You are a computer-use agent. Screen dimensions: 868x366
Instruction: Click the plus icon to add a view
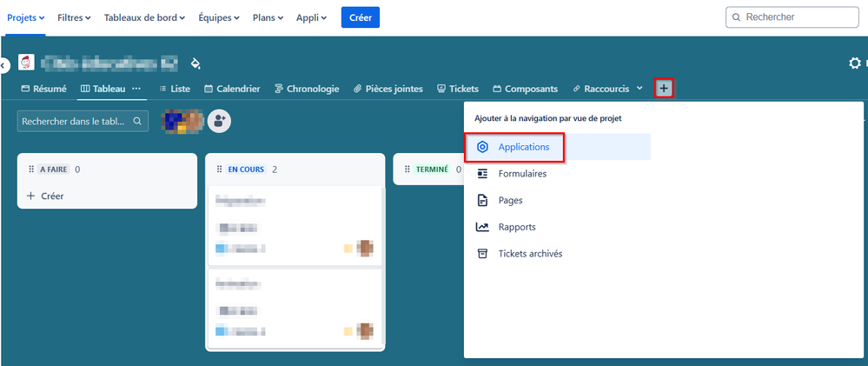[664, 89]
